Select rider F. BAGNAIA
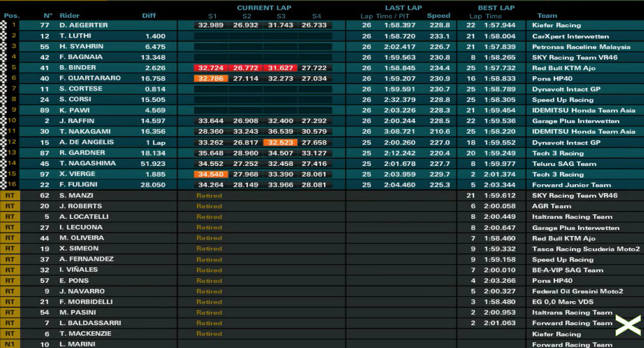The image size is (644, 348). (81, 57)
